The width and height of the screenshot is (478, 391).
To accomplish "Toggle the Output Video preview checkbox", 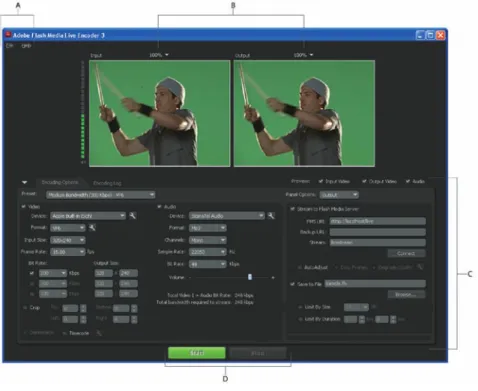I will (x=364, y=181).
